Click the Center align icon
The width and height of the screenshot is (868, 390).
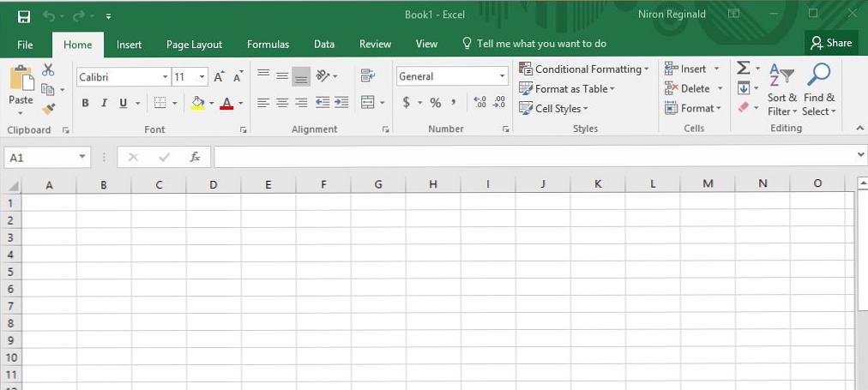(x=282, y=103)
